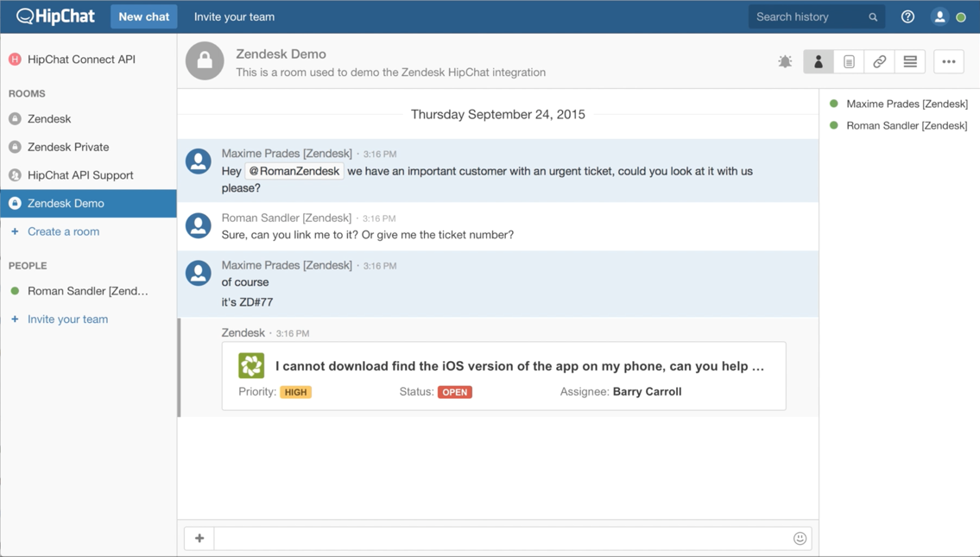Change the green availability status dot
The image size is (980, 557).
point(961,17)
